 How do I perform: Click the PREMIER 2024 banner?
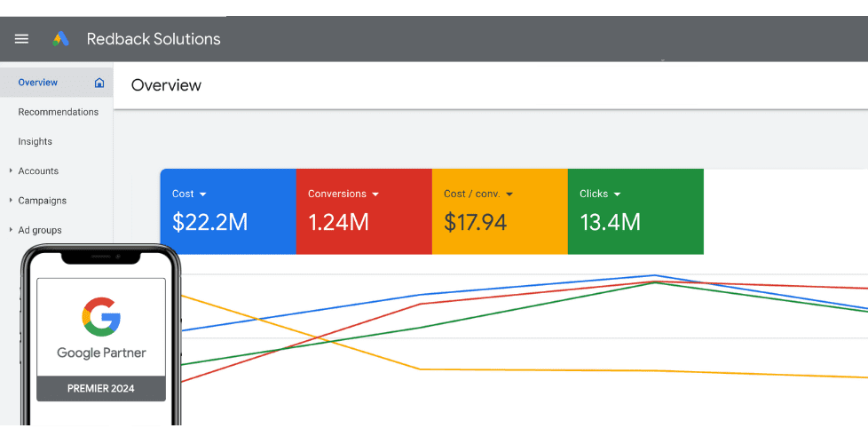[101, 388]
